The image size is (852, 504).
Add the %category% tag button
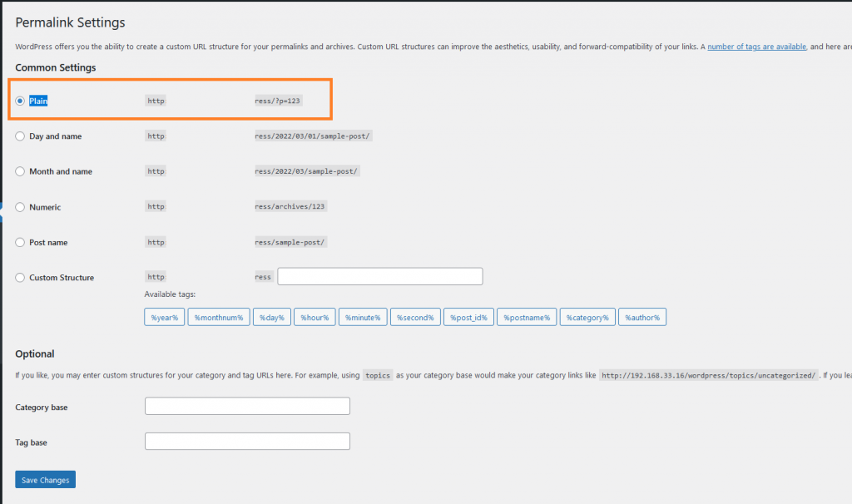point(587,317)
